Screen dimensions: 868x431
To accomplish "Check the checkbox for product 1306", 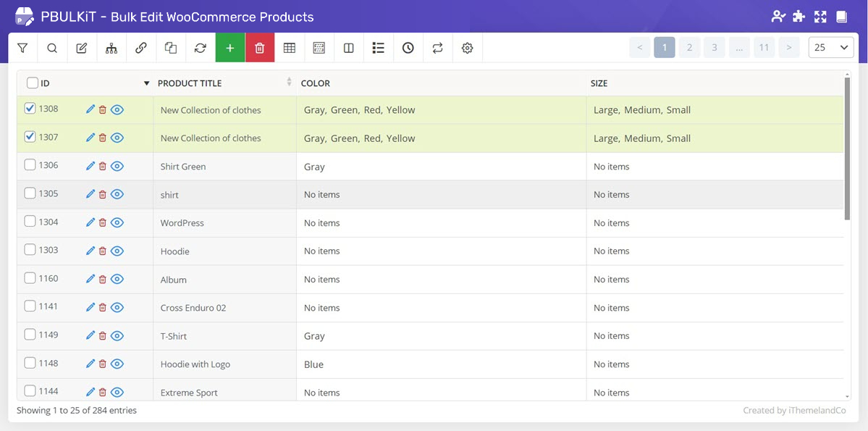I will 30,165.
